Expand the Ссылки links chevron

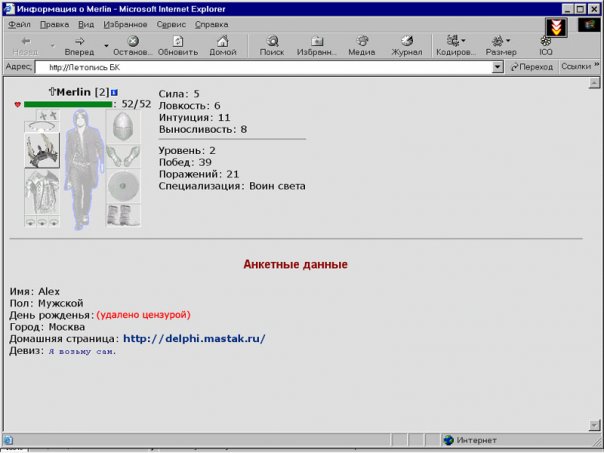coord(597,64)
